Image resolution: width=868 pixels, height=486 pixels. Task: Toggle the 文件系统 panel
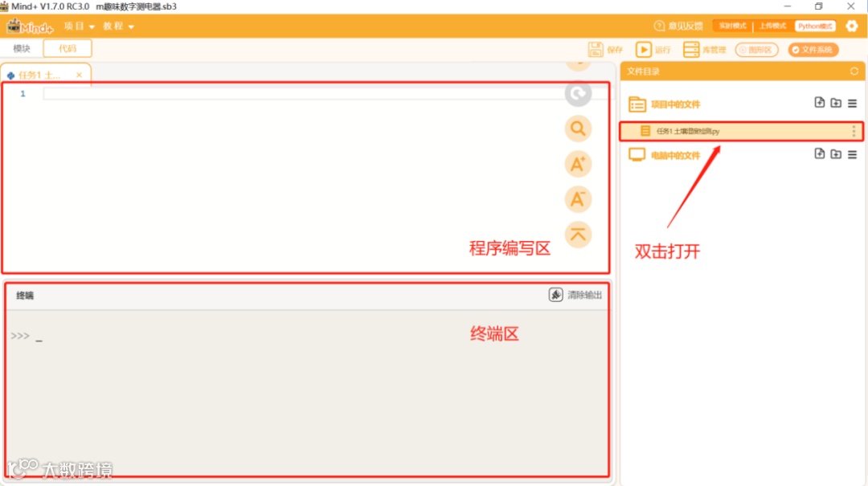click(x=813, y=50)
